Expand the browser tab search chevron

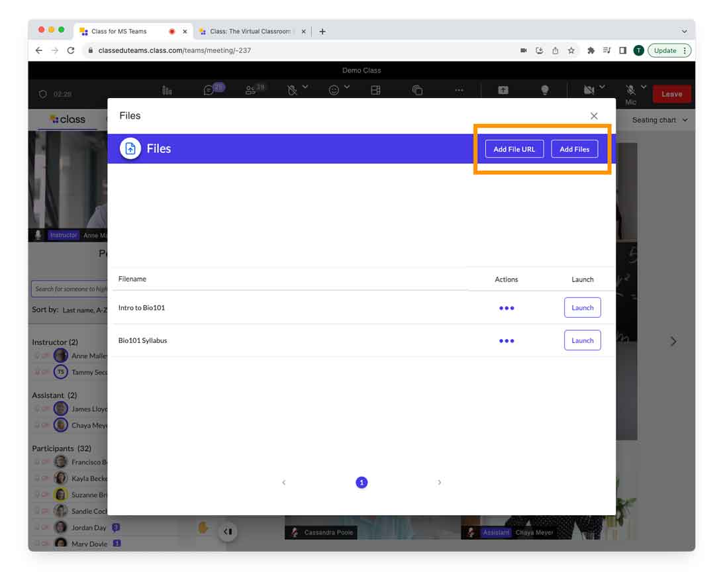(x=684, y=31)
